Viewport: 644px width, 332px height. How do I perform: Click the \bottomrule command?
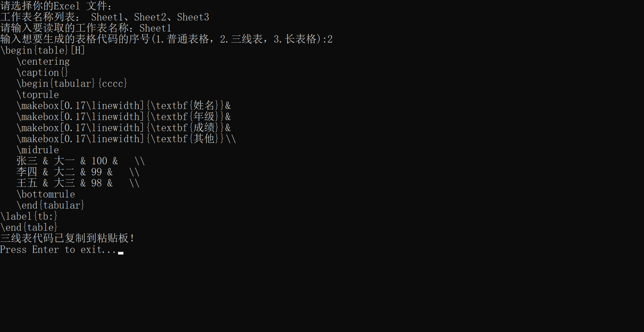(46, 194)
